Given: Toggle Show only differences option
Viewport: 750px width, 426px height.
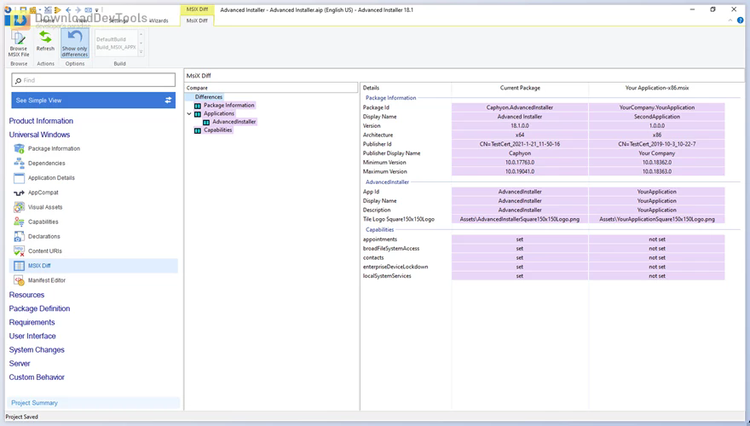Looking at the screenshot, I should [x=75, y=43].
